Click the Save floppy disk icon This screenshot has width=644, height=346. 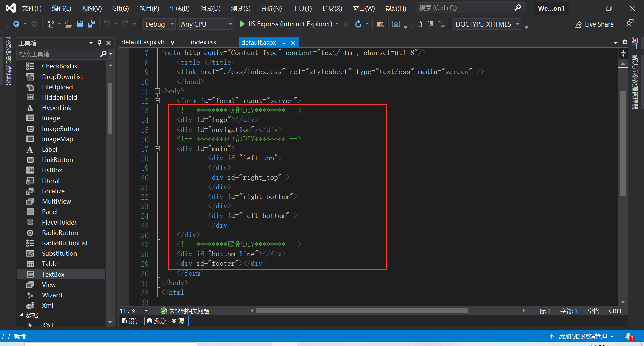point(79,24)
